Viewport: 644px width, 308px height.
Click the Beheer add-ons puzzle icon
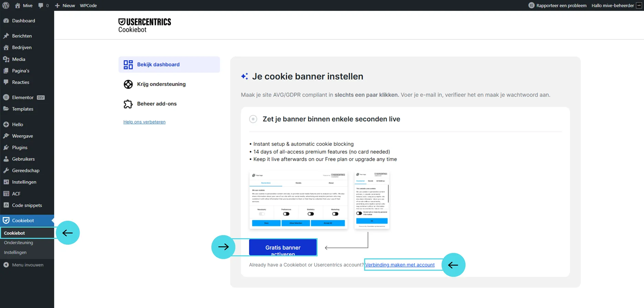pyautogui.click(x=128, y=104)
